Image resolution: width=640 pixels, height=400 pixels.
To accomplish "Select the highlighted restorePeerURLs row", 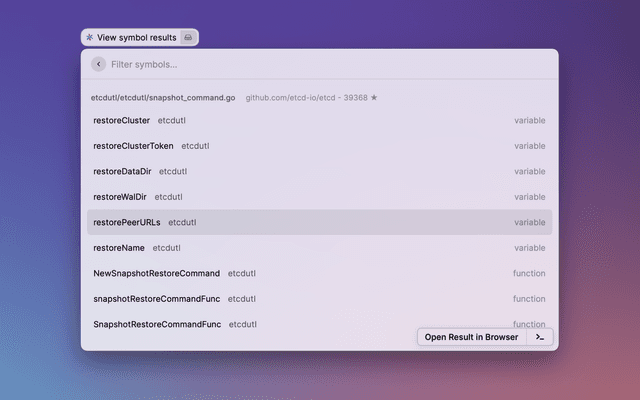I will pyautogui.click(x=127, y=222).
